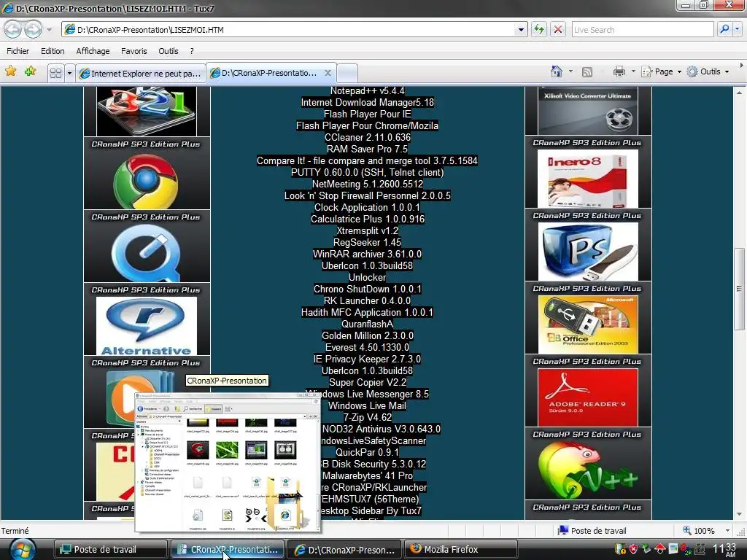The image size is (747, 560).
Task: Click the QuickTime logo thumbnail
Action: [146, 253]
